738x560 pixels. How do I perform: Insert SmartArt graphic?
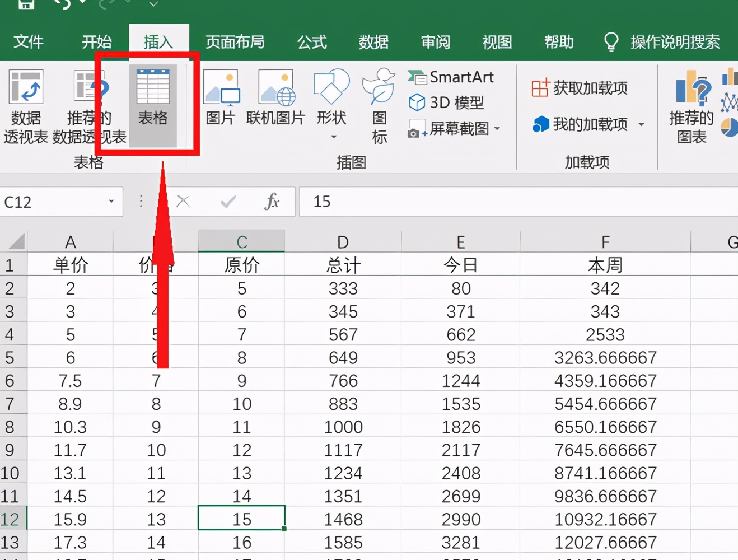[x=451, y=77]
